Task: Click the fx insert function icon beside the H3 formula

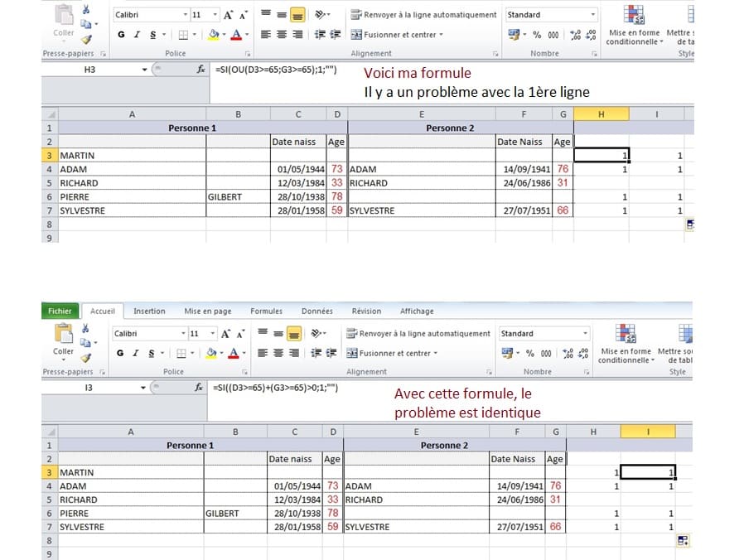Action: [x=200, y=70]
